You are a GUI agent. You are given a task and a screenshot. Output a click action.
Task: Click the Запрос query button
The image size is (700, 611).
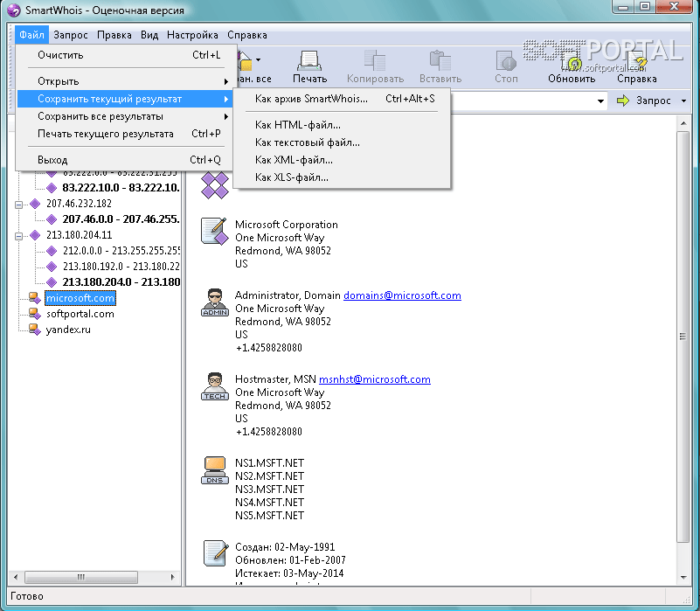point(644,101)
